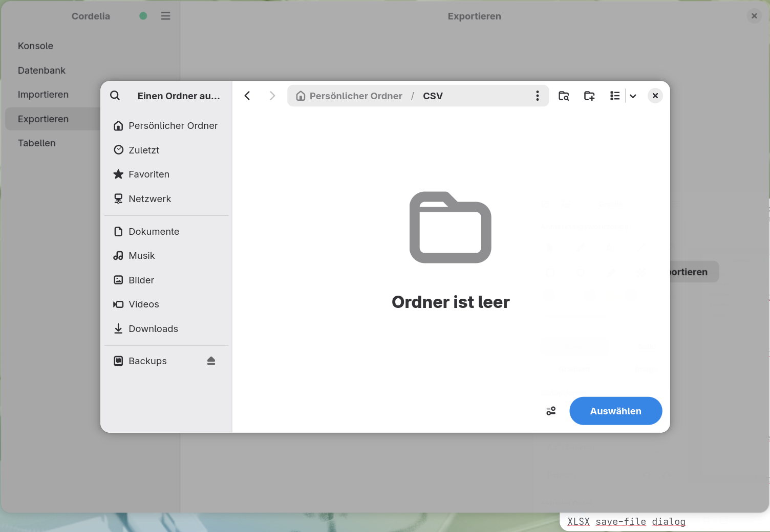Select Zuletzt in the sidebar
The width and height of the screenshot is (770, 532).
coord(166,150)
